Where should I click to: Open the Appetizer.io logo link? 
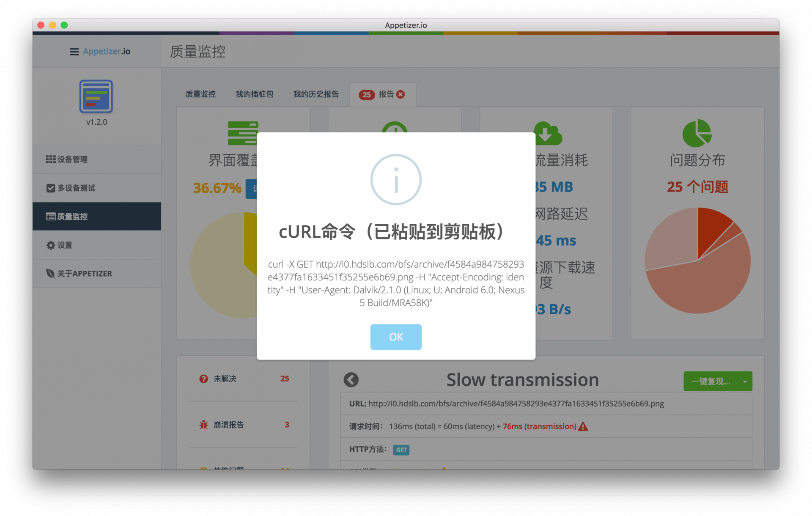tap(107, 51)
